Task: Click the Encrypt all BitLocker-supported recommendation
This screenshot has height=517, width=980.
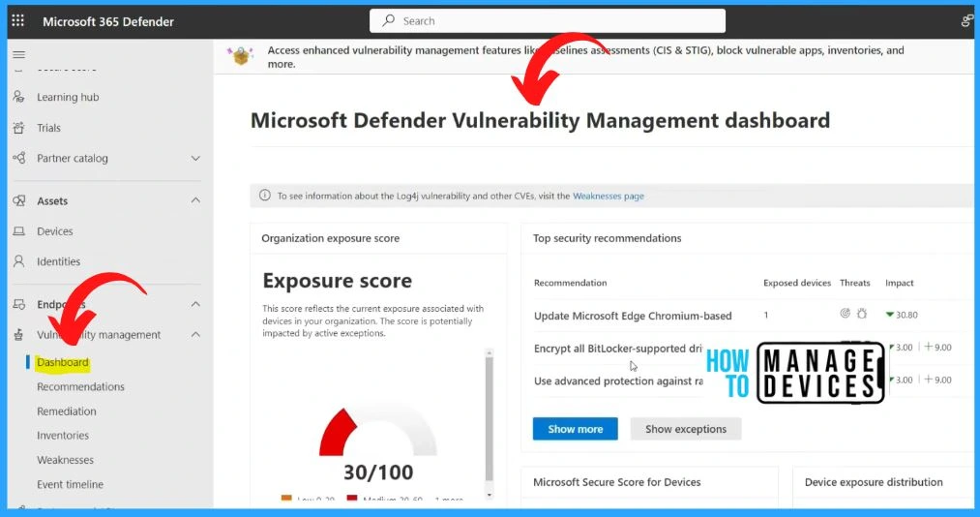Action: [x=618, y=349]
